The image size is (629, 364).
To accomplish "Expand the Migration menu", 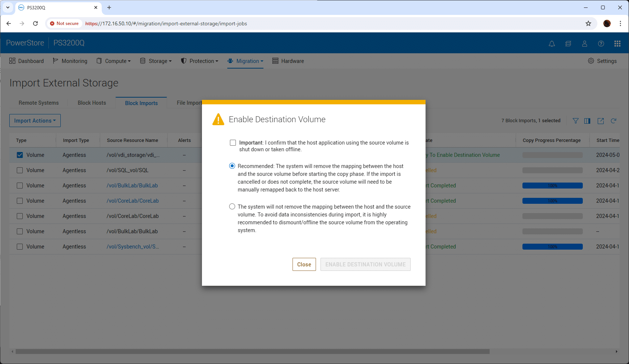I will pyautogui.click(x=245, y=61).
